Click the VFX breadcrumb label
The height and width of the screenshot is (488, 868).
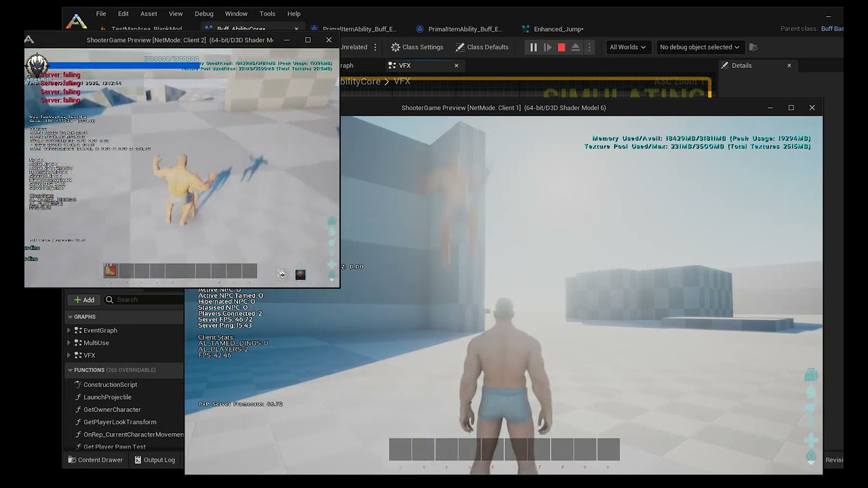tap(402, 81)
